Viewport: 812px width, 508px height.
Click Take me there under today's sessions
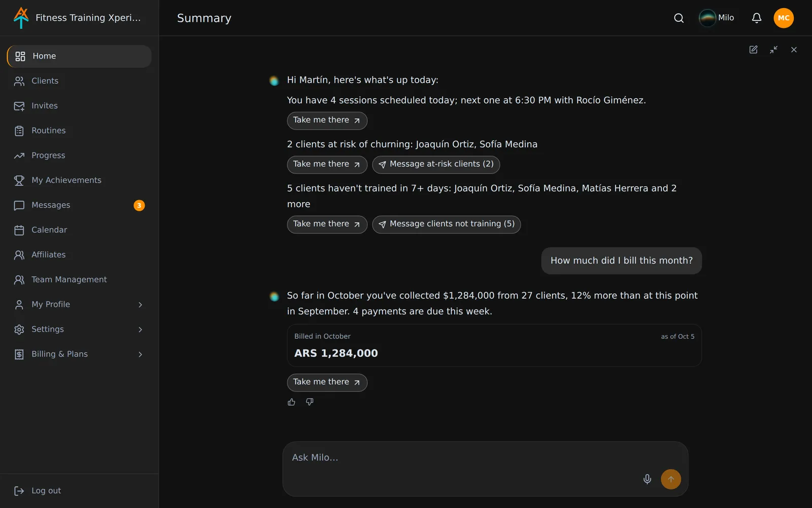pos(327,120)
